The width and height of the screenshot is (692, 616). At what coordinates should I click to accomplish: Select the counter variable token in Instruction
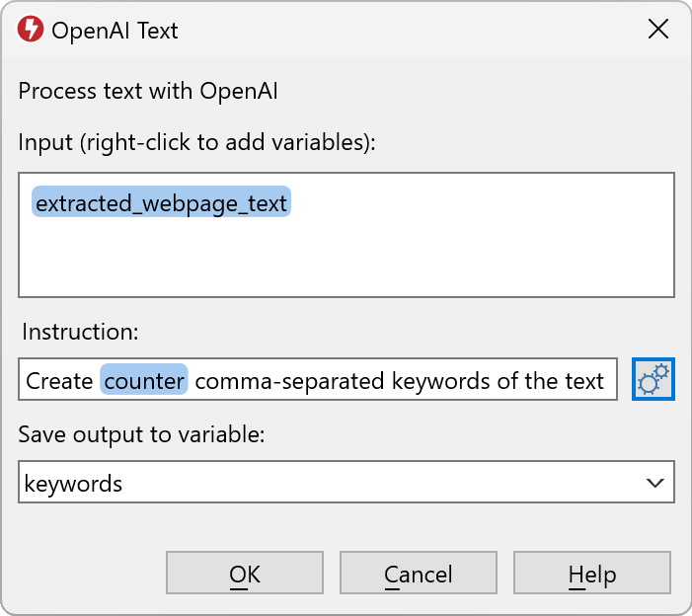(x=144, y=381)
